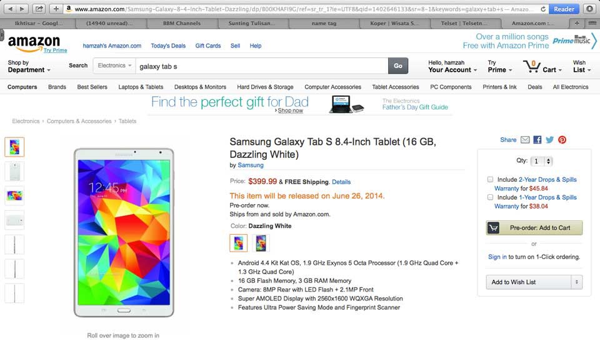Open Sign in for 1-Click ordering

click(x=496, y=257)
